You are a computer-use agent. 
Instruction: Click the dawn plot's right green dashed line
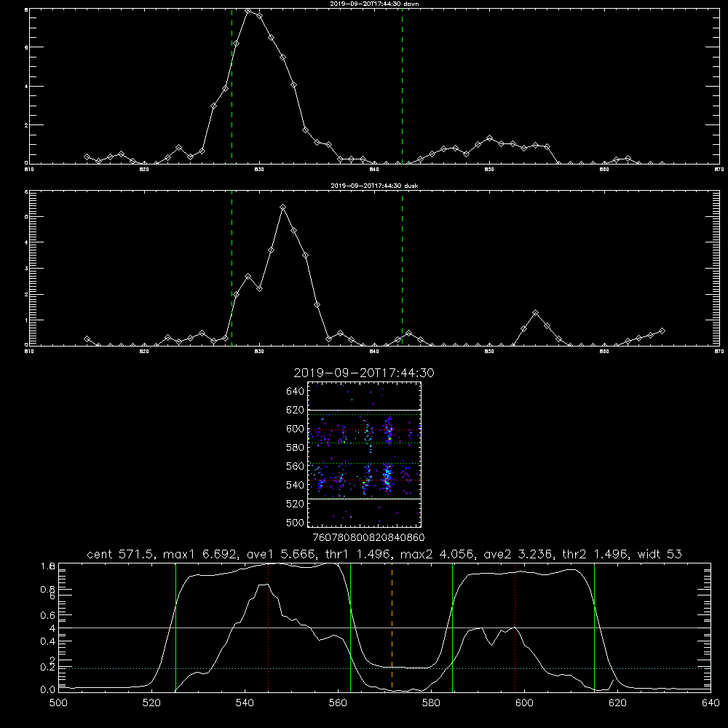(402, 86)
